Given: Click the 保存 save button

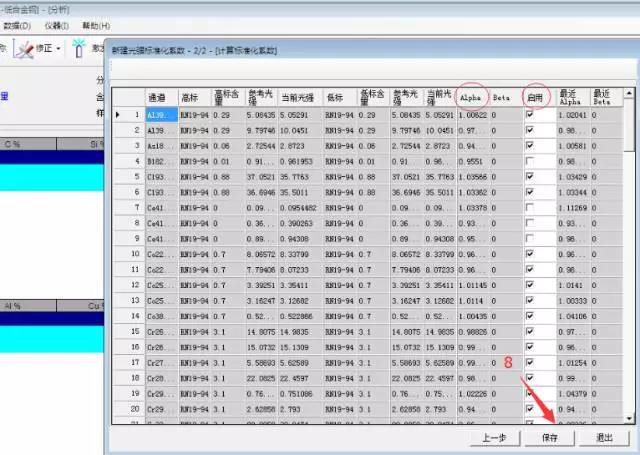Looking at the screenshot, I should [x=550, y=437].
